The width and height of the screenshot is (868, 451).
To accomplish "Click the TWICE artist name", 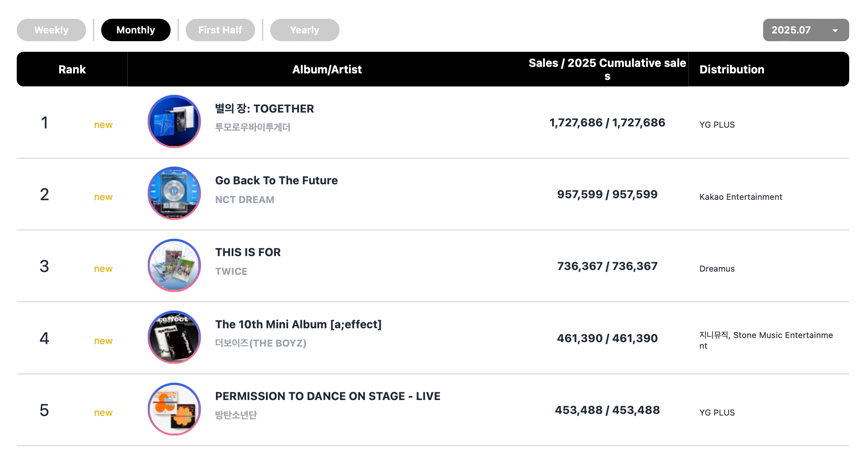I will click(x=231, y=271).
